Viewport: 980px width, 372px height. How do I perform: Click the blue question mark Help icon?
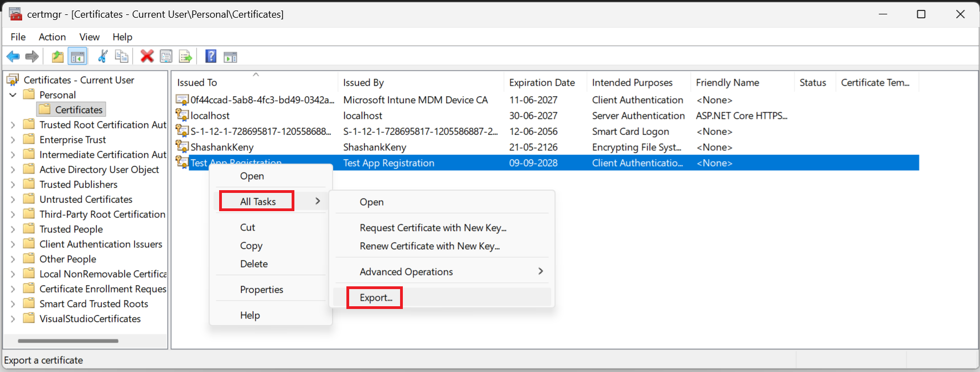tap(211, 56)
